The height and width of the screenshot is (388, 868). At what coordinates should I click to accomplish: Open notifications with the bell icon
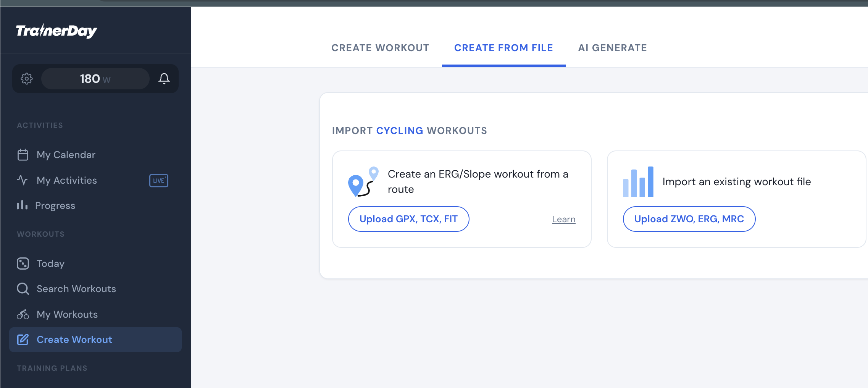pyautogui.click(x=164, y=79)
